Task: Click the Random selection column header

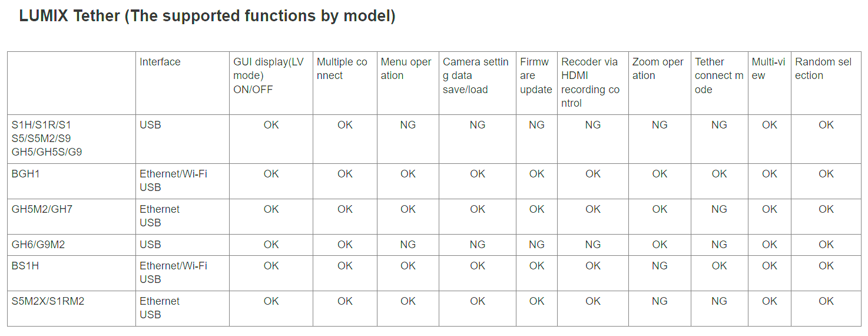Action: [823, 68]
